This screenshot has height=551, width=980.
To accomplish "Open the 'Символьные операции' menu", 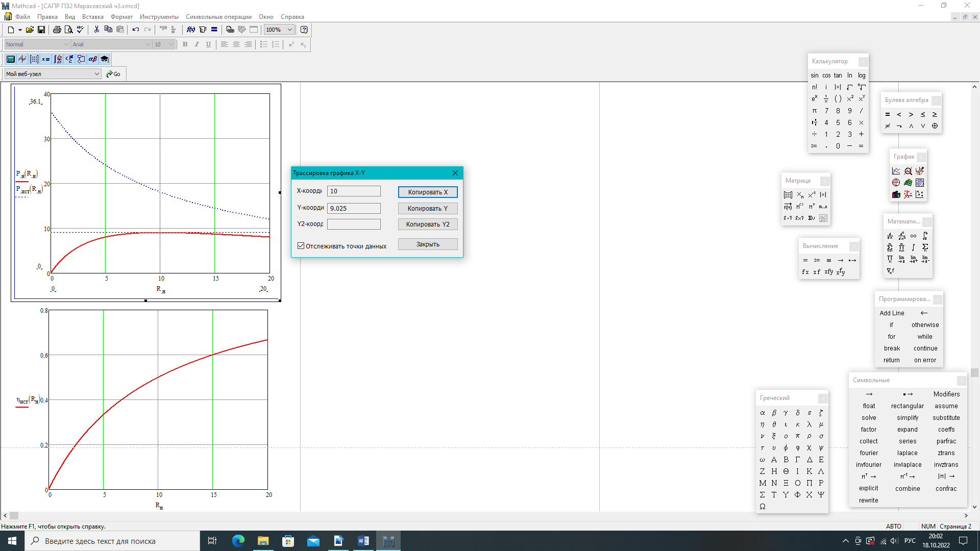I will (218, 17).
